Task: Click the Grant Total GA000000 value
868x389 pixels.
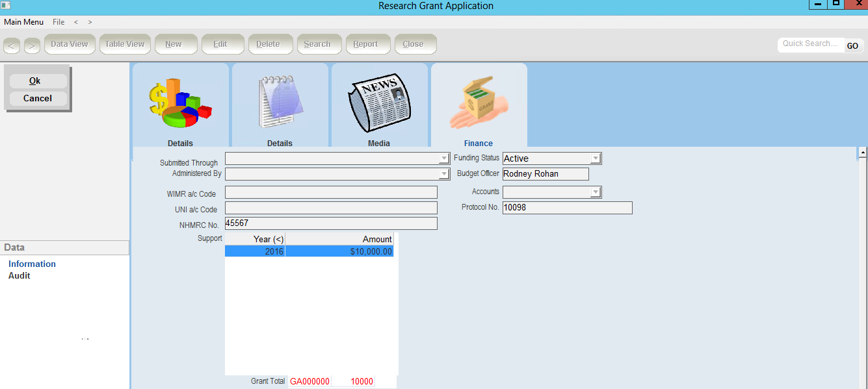Action: pyautogui.click(x=310, y=382)
